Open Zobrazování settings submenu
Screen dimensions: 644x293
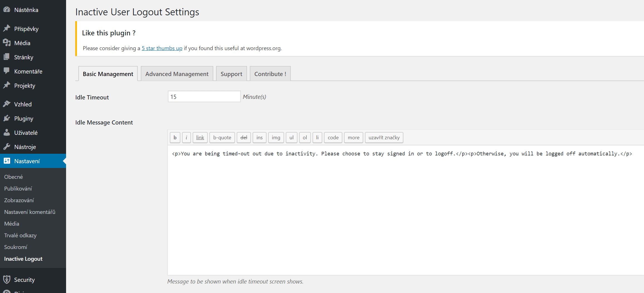coord(19,200)
